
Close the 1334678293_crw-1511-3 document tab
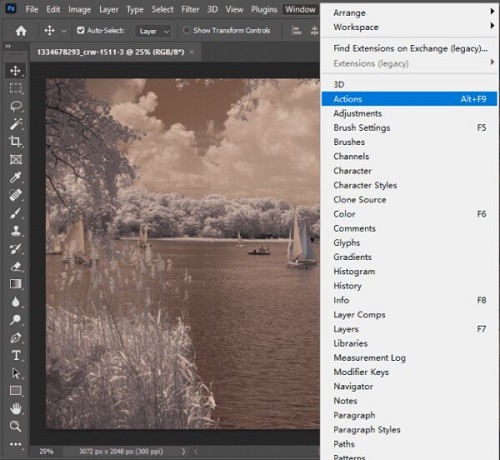pyautogui.click(x=192, y=52)
